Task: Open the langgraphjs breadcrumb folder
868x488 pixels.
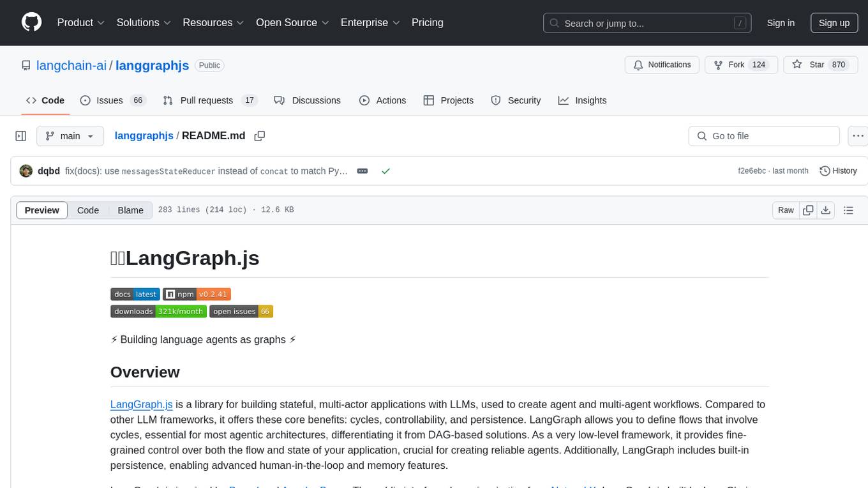Action: [144, 135]
